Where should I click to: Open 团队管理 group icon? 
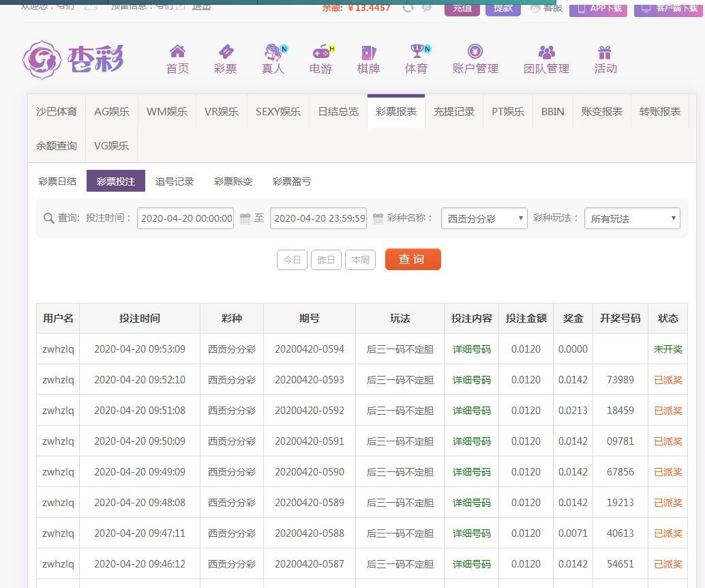(546, 52)
